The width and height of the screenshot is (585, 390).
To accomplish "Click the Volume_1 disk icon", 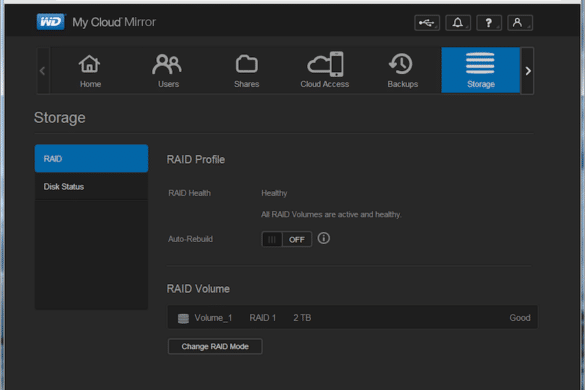I will coord(183,318).
